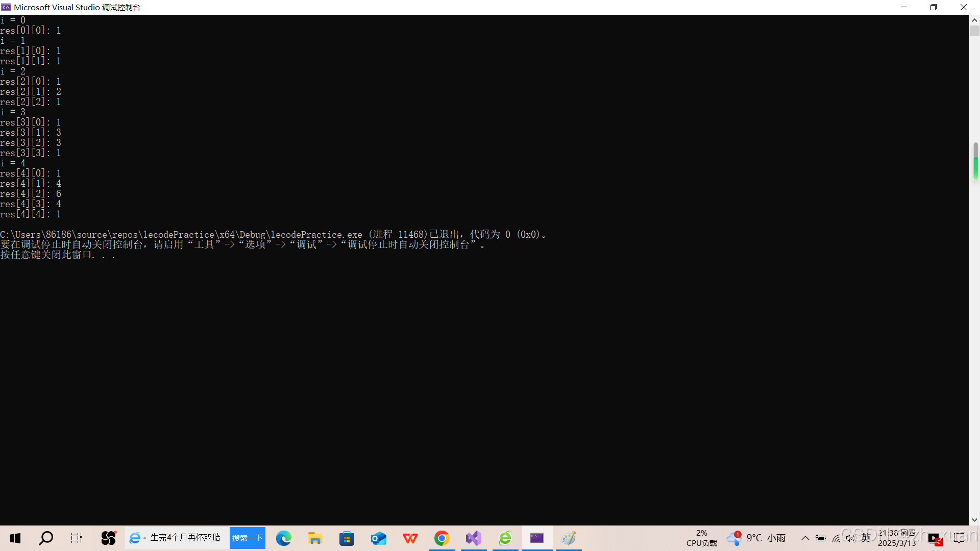The height and width of the screenshot is (551, 980).
Task: Click the taskbar search text field
Action: 185,538
